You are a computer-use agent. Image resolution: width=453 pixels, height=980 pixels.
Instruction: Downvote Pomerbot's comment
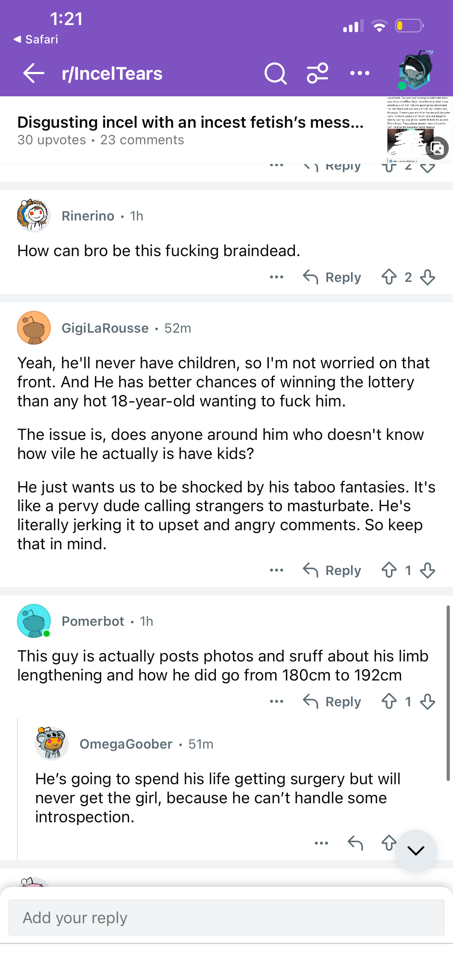pyautogui.click(x=428, y=702)
